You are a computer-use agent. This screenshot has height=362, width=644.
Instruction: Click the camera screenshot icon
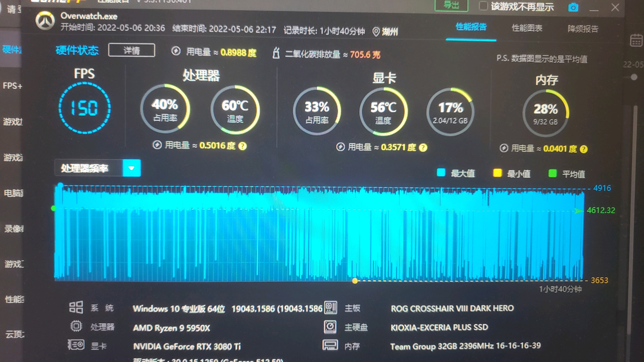coord(573,7)
